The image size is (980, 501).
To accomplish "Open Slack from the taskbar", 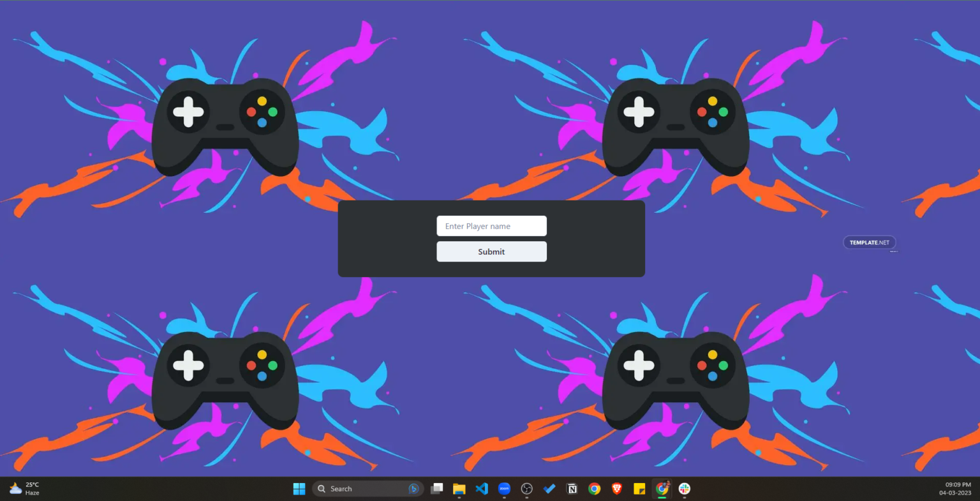I will pyautogui.click(x=684, y=488).
